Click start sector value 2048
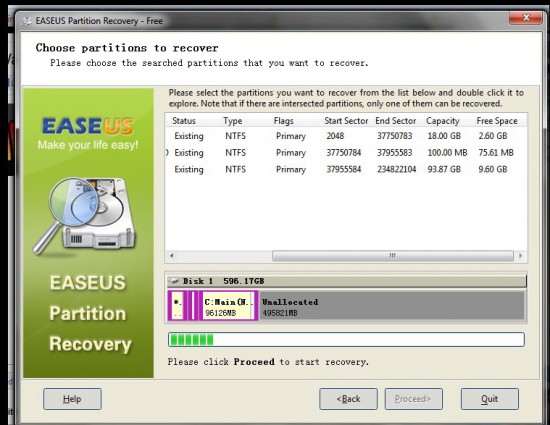The width and height of the screenshot is (550, 425). [335, 136]
